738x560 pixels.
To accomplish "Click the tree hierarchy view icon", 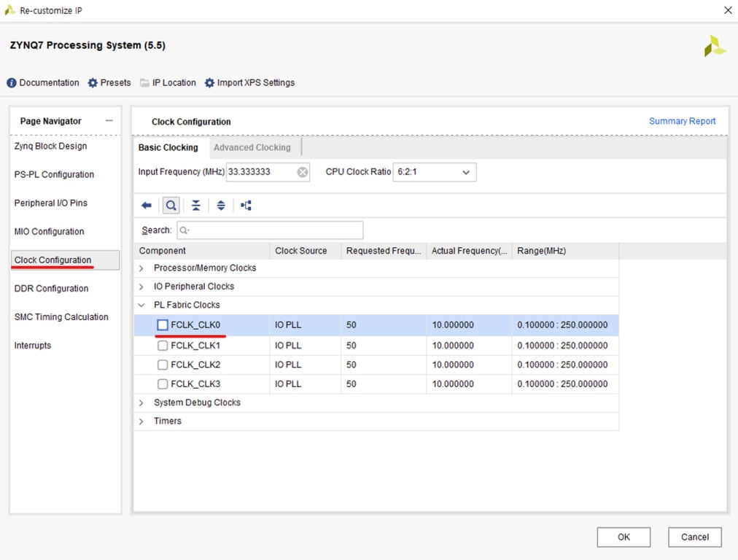I will click(x=246, y=206).
